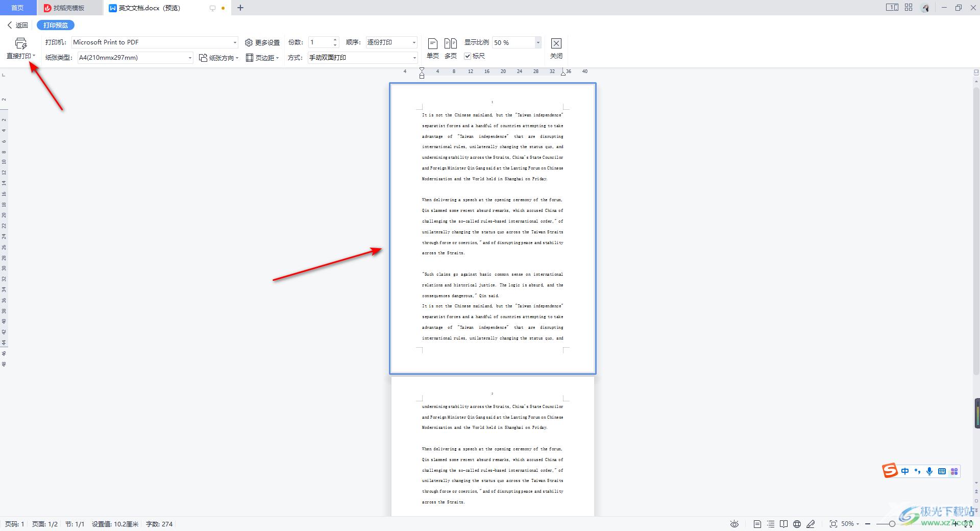980x531 pixels.
Task: Select page 1 preview thumbnail
Action: 493,228
